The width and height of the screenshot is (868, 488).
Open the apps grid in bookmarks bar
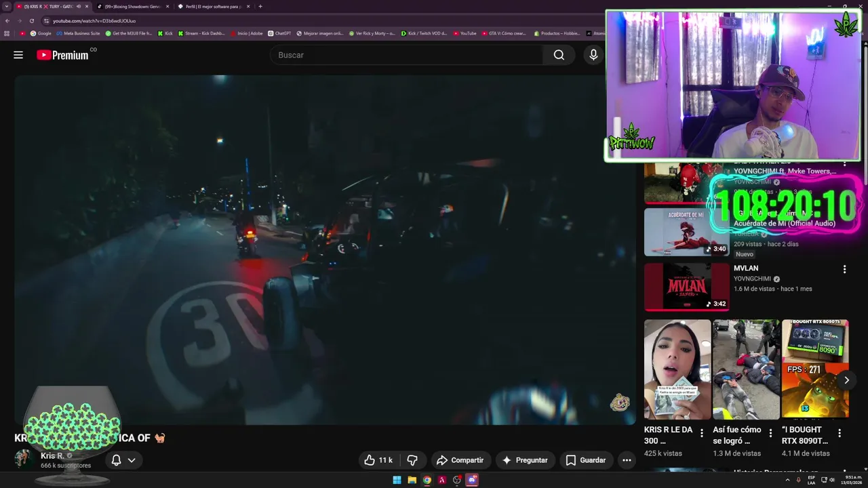(x=7, y=33)
